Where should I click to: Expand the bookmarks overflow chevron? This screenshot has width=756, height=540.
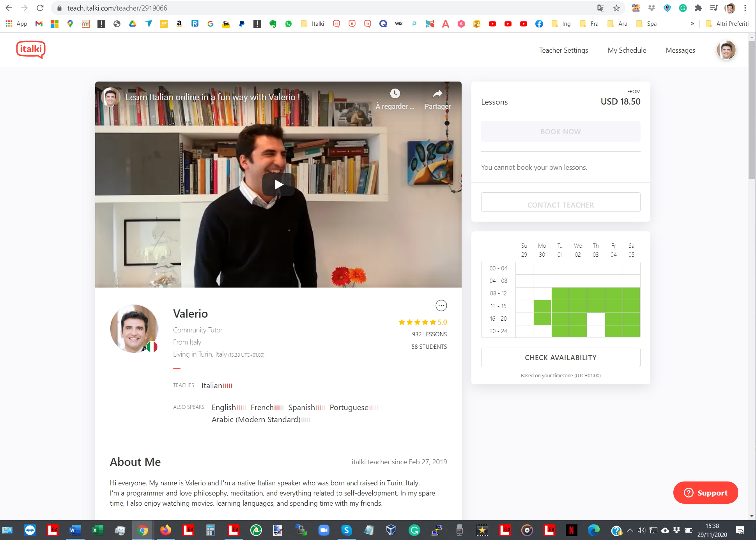coord(692,24)
